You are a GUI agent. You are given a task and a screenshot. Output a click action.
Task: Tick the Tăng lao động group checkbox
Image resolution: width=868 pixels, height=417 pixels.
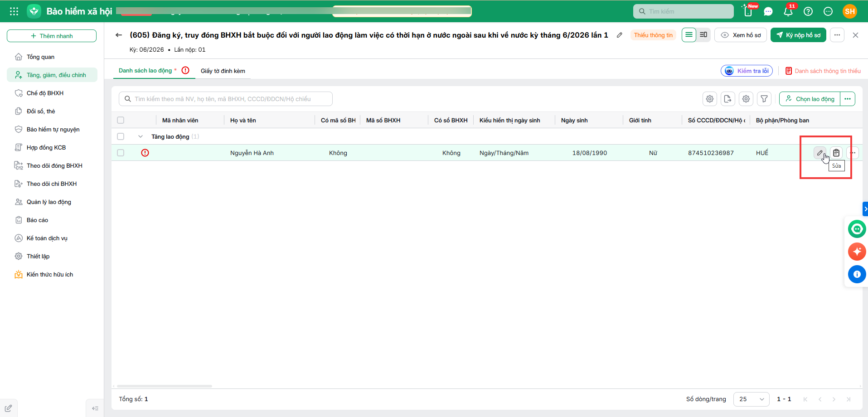(121, 136)
